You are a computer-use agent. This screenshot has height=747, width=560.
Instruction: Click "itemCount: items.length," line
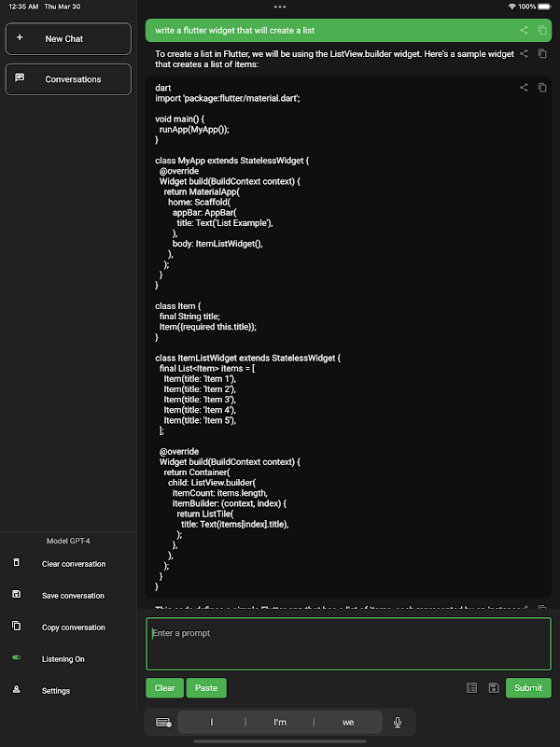(x=220, y=493)
